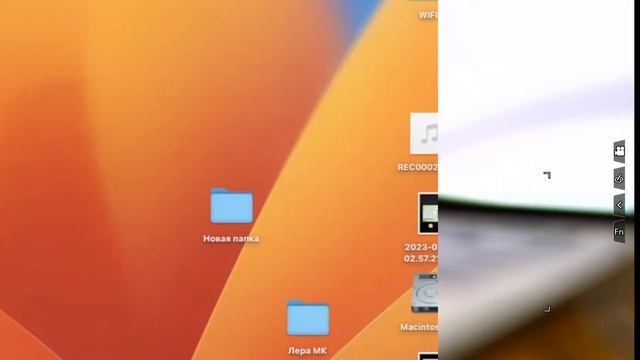Open the Новая папка folder icon
The width and height of the screenshot is (640, 360).
(231, 206)
